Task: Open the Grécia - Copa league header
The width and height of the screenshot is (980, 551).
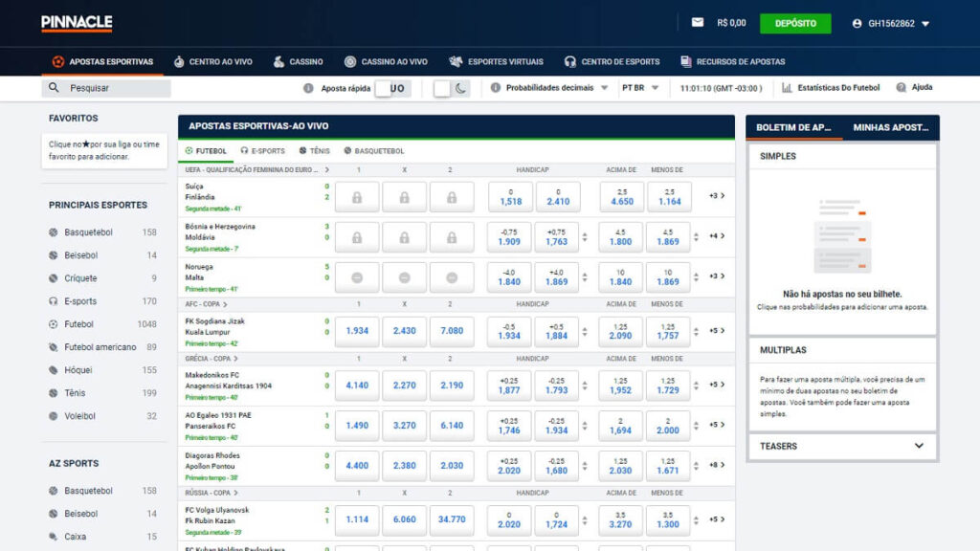Action: 212,359
